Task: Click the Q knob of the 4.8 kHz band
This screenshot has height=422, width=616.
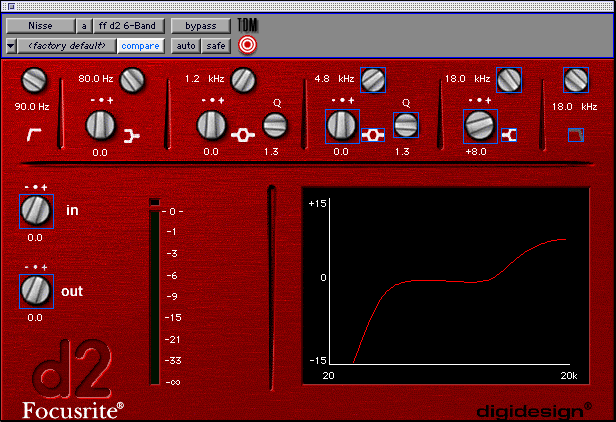Action: point(406,125)
